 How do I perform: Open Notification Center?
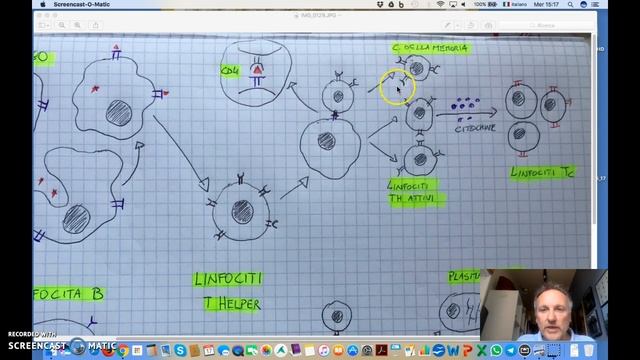(596, 4)
